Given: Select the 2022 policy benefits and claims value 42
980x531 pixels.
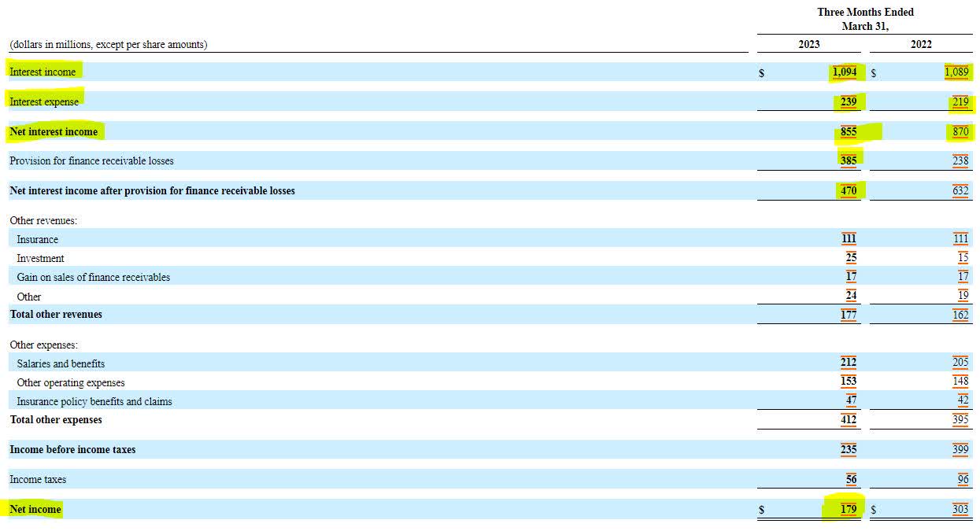Looking at the screenshot, I should [x=963, y=400].
